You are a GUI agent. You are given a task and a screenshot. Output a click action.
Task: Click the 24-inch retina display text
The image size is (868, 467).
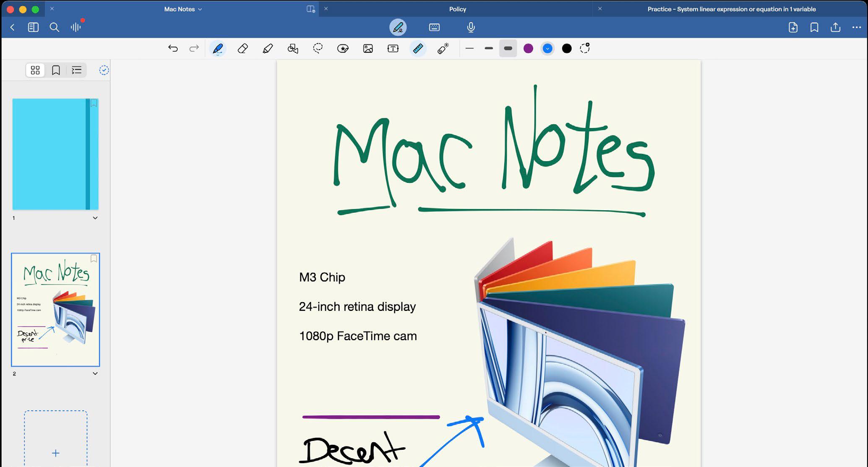pyautogui.click(x=357, y=307)
